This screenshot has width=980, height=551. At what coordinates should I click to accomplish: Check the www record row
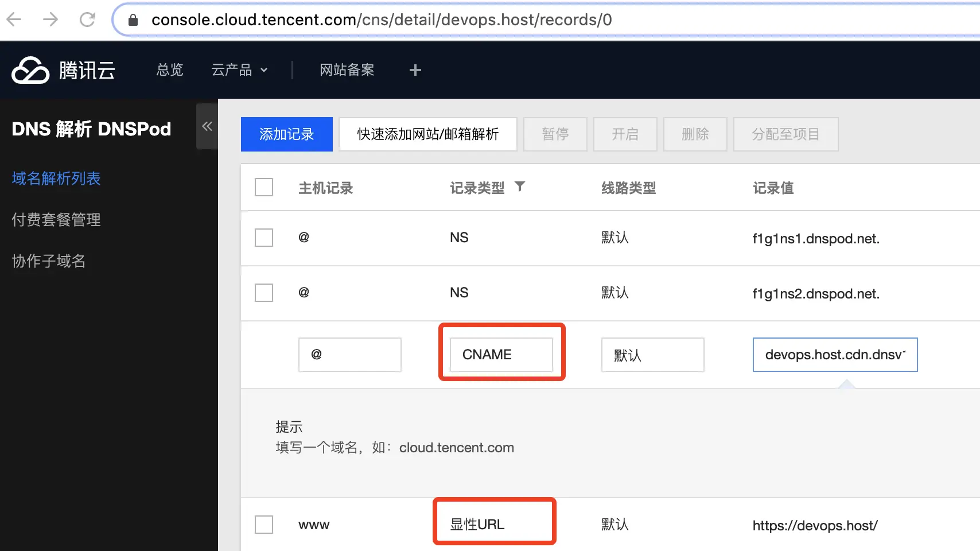point(263,524)
